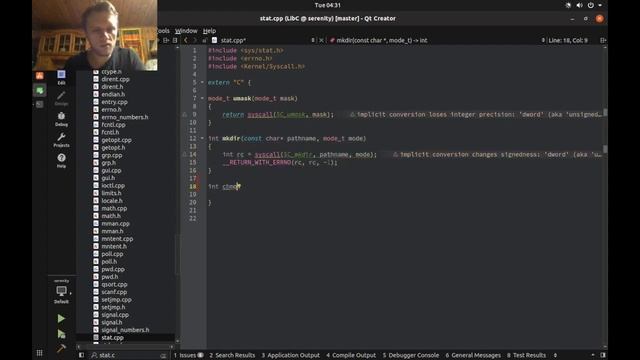
Task: Click the split sidebar icon above the file tree
Action: pos(166,40)
